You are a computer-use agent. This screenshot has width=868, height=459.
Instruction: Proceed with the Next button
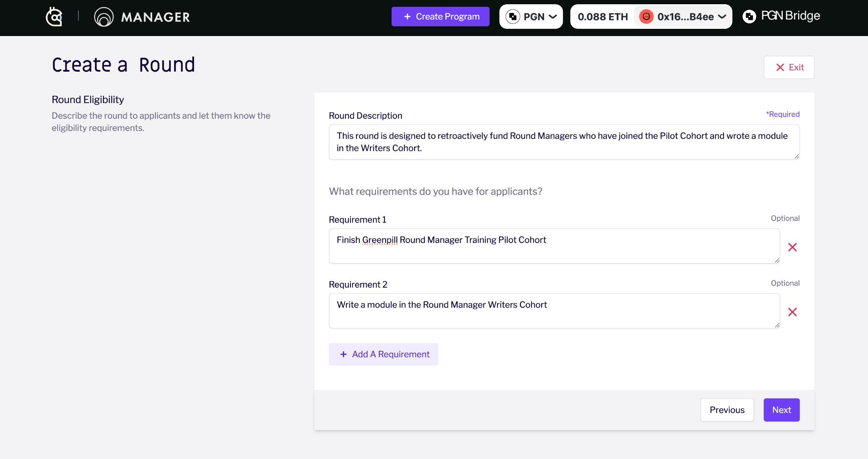(782, 410)
